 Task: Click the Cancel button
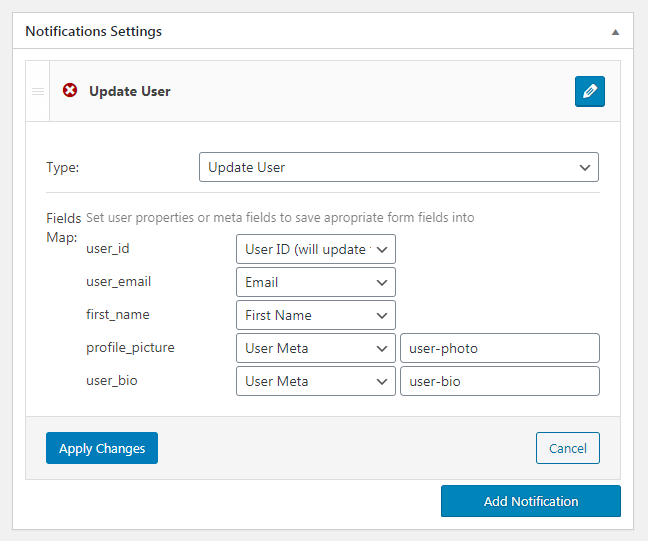[567, 448]
